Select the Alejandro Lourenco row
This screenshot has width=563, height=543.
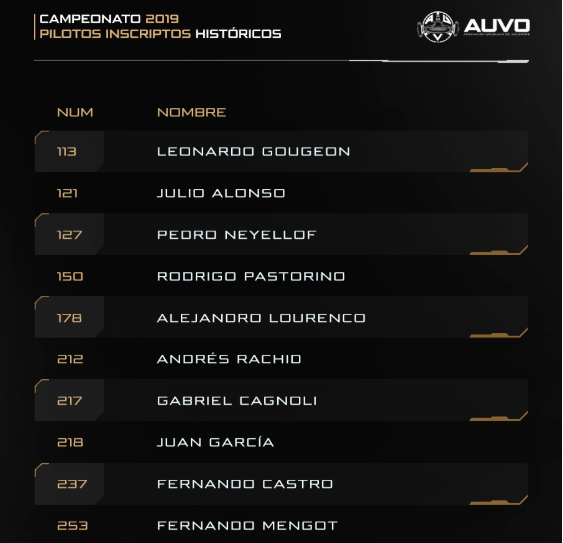tap(281, 317)
